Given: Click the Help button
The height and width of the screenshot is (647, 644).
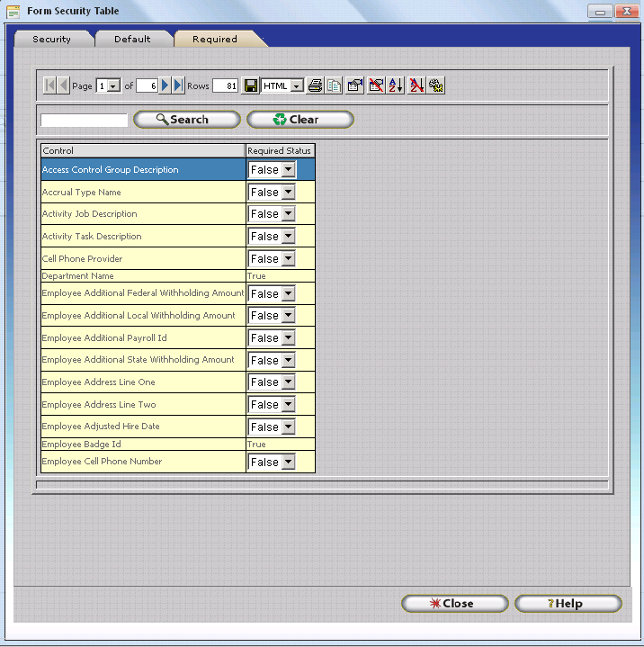Looking at the screenshot, I should point(568,603).
